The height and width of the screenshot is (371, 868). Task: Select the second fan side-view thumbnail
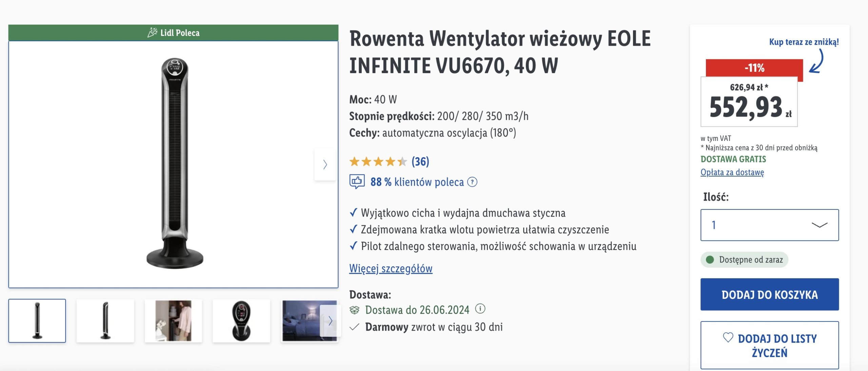pos(105,321)
